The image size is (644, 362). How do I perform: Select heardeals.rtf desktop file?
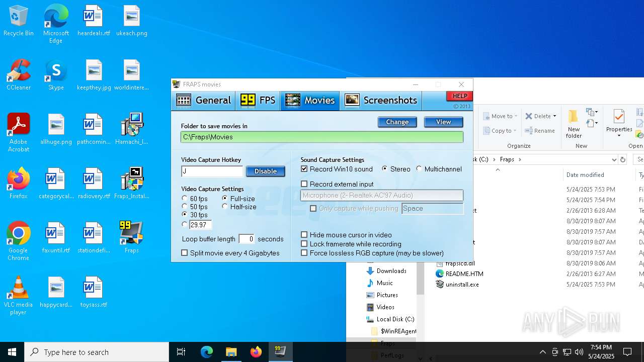click(x=94, y=21)
